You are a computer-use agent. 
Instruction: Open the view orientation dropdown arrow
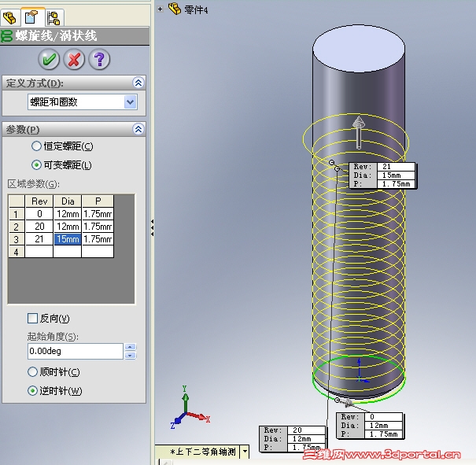click(245, 452)
